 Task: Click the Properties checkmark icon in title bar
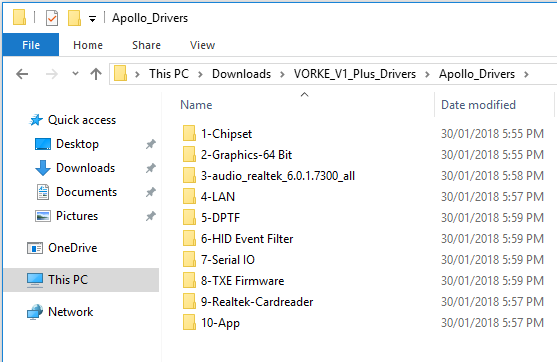tap(52, 18)
